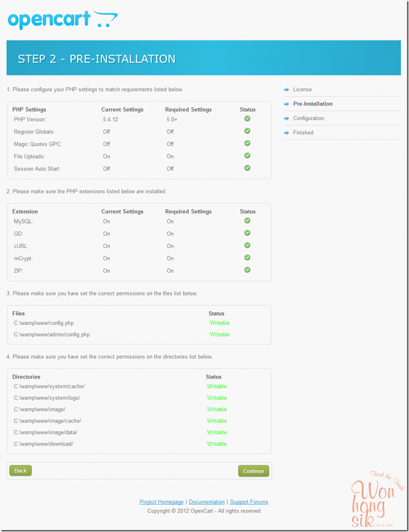
Task: Click the C:\wamp\www/image/data/ directory path
Action: pyautogui.click(x=45, y=433)
